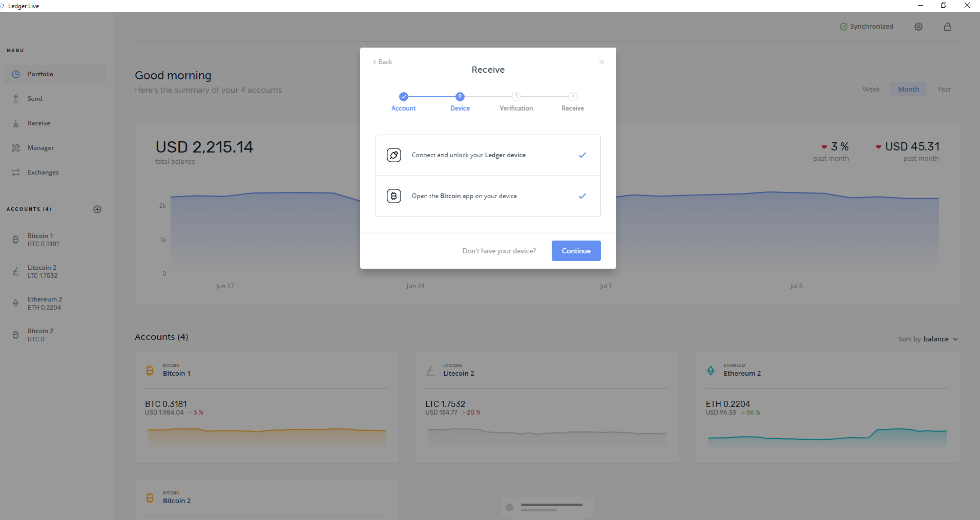Open the Portfolio menu item
Viewport: 980px width, 520px height.
(55, 74)
